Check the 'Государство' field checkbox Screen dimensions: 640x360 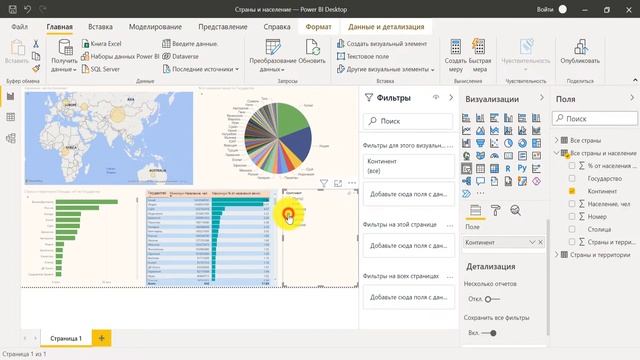click(572, 178)
